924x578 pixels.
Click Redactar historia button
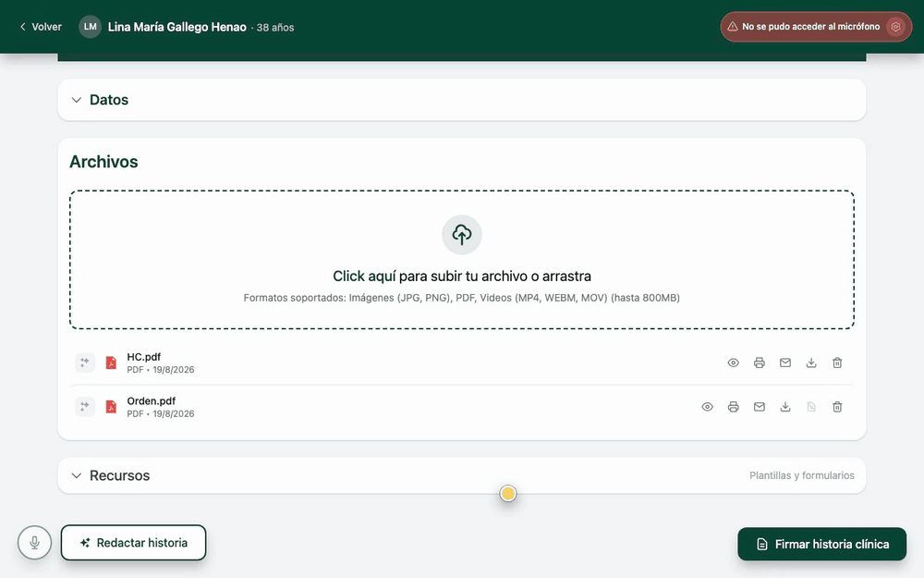coord(134,543)
